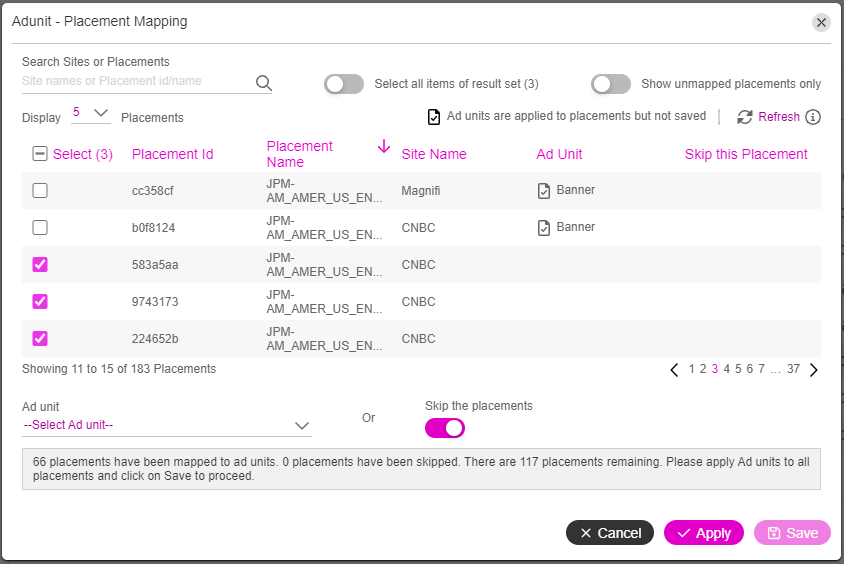Go to previous page arrow
The image size is (844, 564).
point(674,370)
